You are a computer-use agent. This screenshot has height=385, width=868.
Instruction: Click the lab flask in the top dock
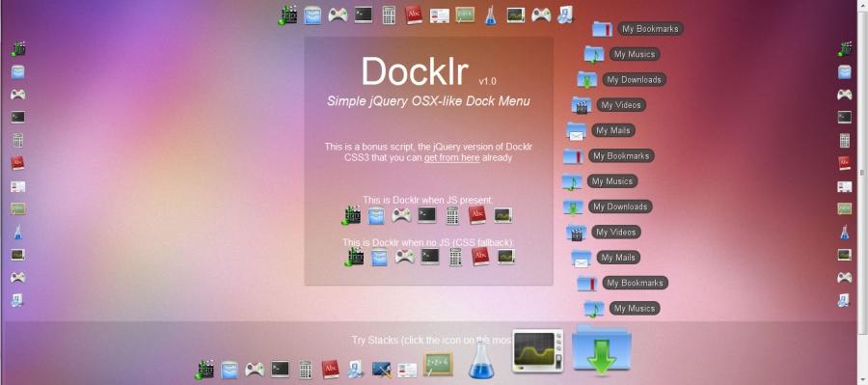click(490, 15)
